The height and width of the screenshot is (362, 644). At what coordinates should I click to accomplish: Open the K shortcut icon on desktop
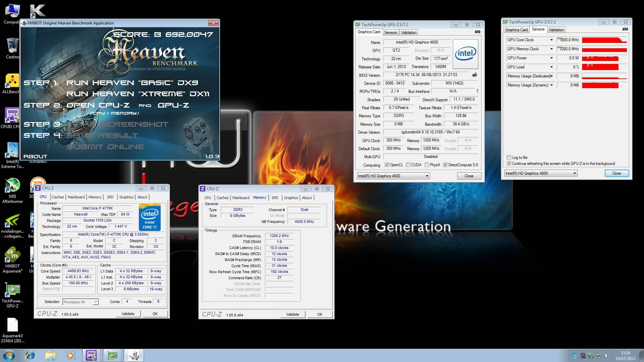tap(38, 11)
